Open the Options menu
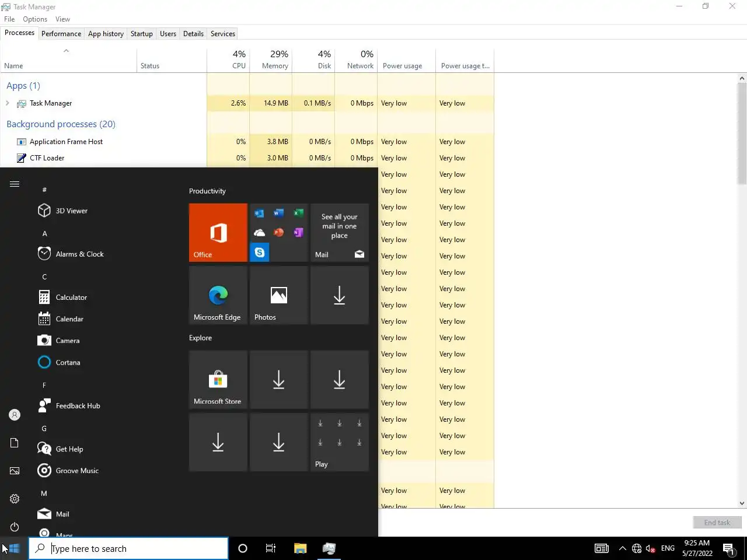 tap(35, 19)
